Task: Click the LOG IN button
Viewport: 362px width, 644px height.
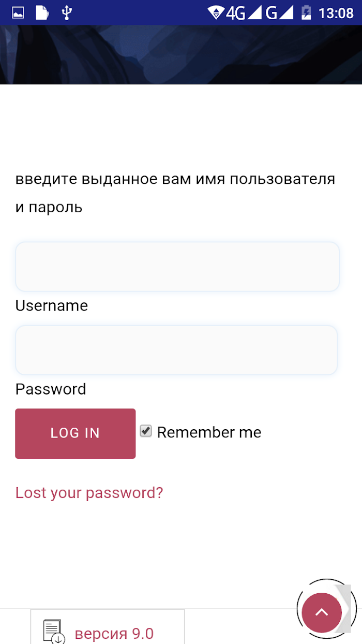Action: (76, 433)
